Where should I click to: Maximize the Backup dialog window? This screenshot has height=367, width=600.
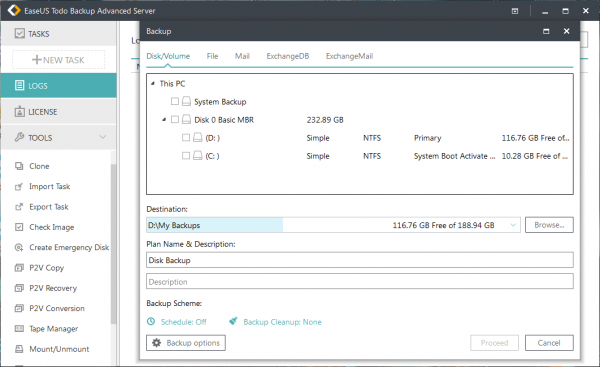546,31
